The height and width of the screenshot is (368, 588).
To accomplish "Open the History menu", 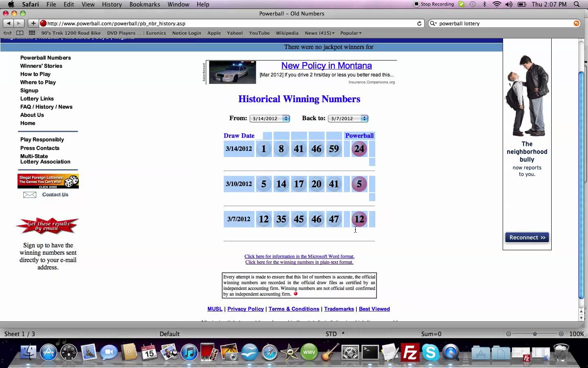I will [112, 4].
